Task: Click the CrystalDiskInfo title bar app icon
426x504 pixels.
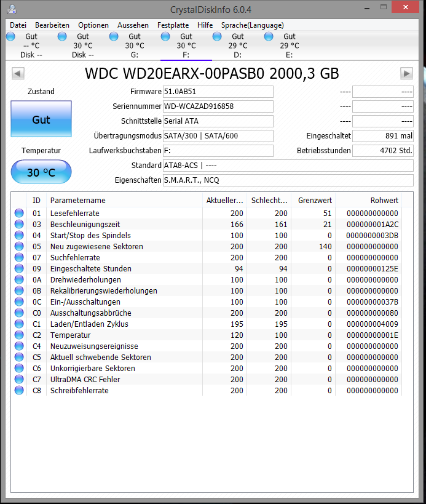Action: coord(12,9)
